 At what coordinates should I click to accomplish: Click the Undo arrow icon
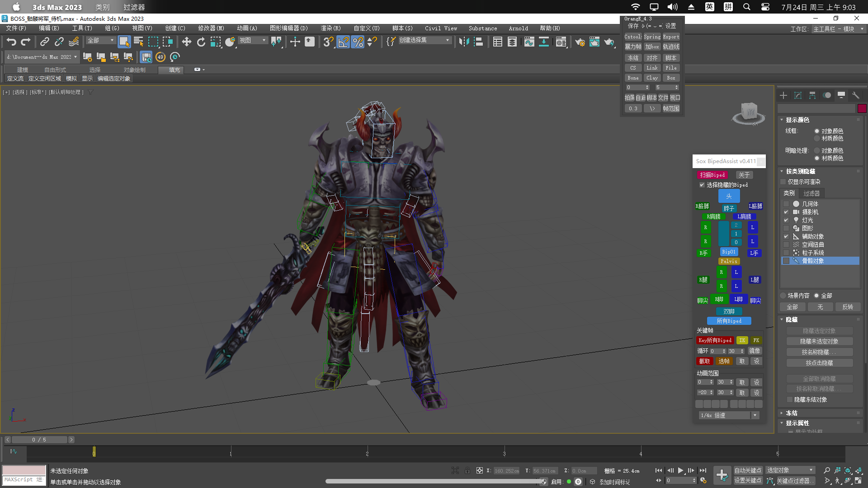(x=11, y=42)
